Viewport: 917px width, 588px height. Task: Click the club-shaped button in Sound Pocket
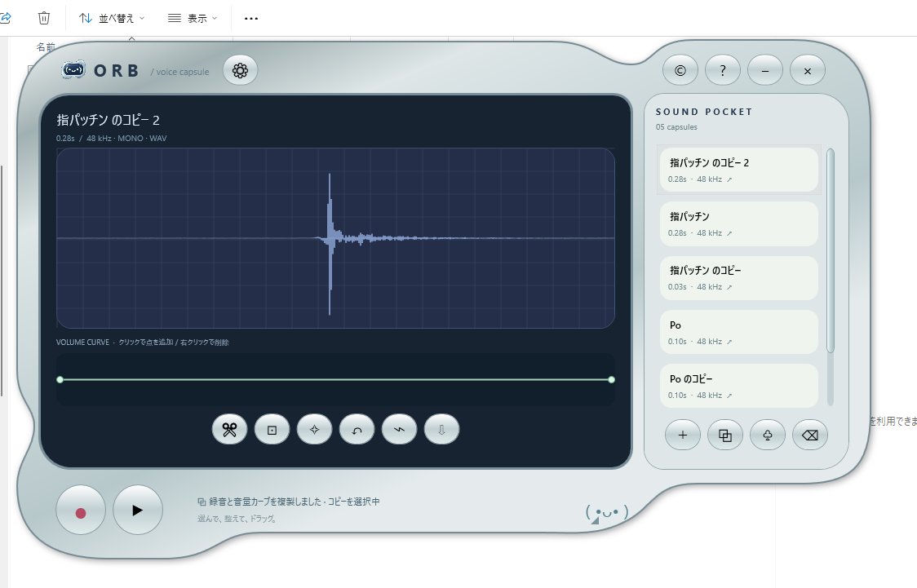coord(767,435)
